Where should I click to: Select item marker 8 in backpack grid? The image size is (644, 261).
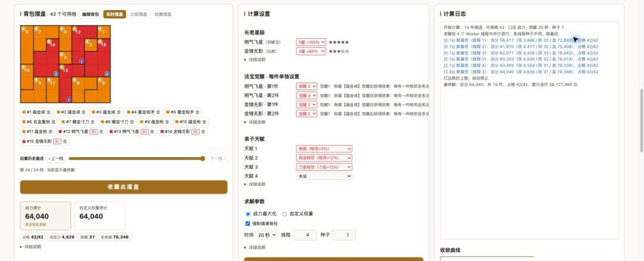[75, 80]
